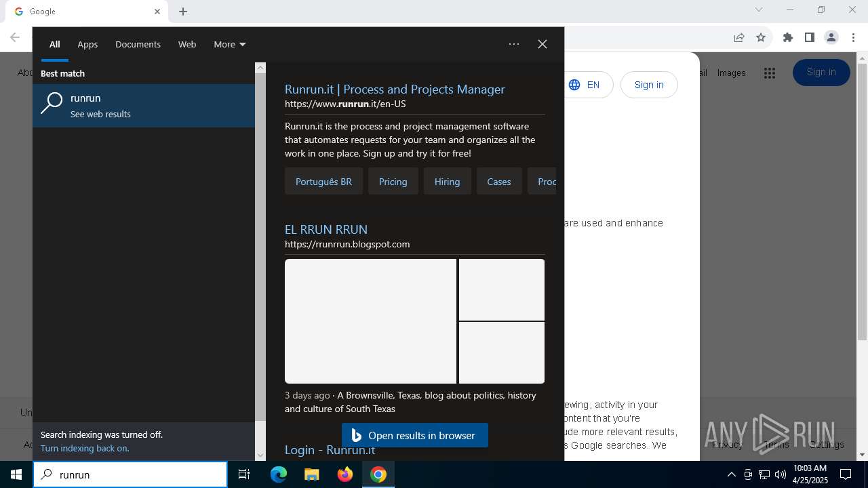Open Chrome profile avatar
Image resolution: width=868 pixels, height=488 pixels.
(x=831, y=37)
